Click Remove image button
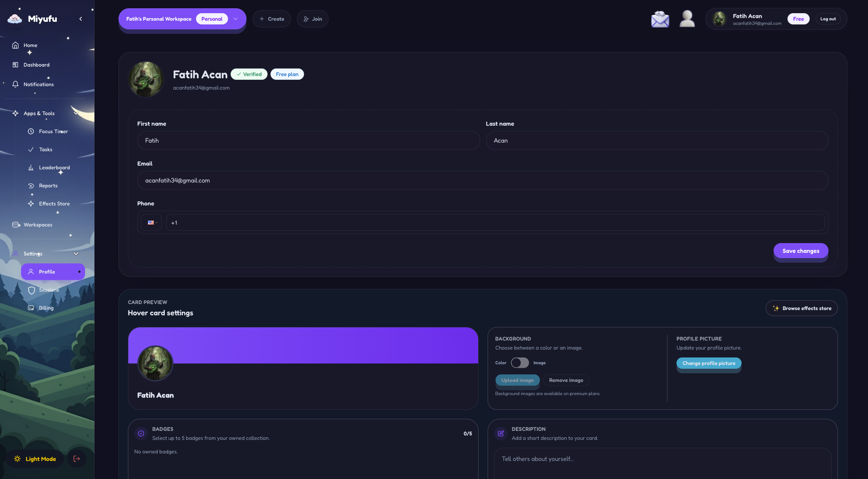This screenshot has height=479, width=868. (x=566, y=380)
